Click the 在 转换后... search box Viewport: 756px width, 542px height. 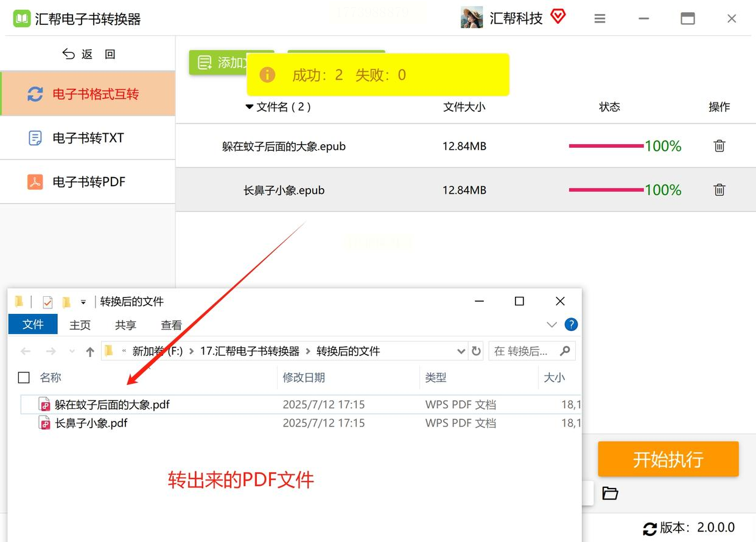point(532,351)
